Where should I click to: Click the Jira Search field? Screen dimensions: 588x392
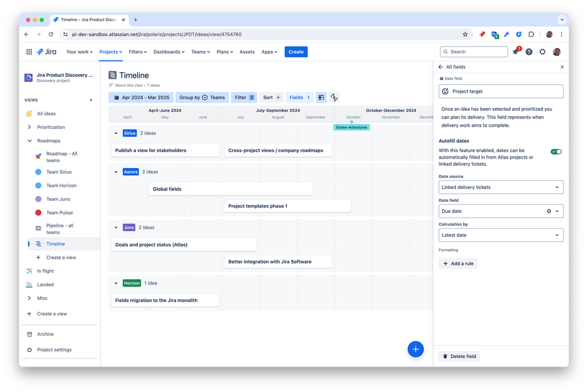[x=474, y=52]
